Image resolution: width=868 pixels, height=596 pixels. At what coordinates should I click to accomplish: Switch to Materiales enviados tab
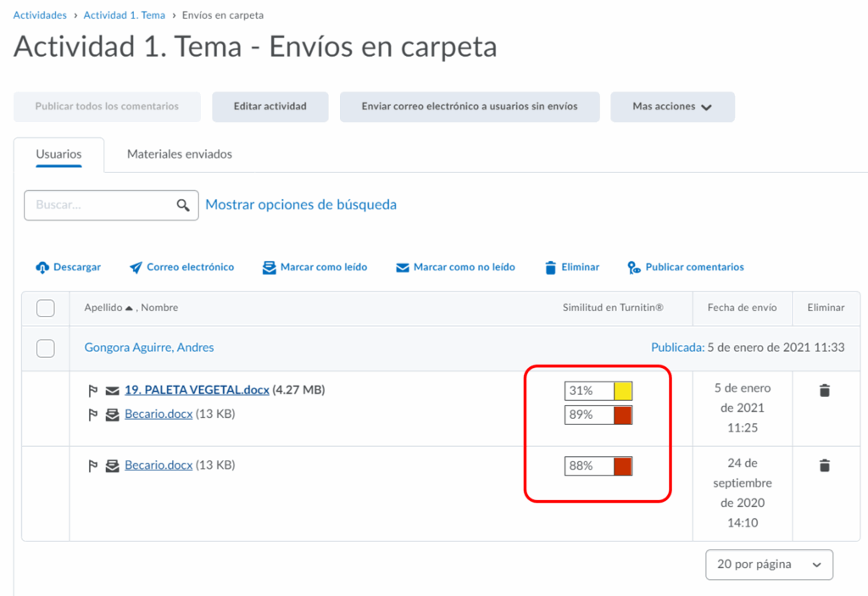tap(179, 154)
